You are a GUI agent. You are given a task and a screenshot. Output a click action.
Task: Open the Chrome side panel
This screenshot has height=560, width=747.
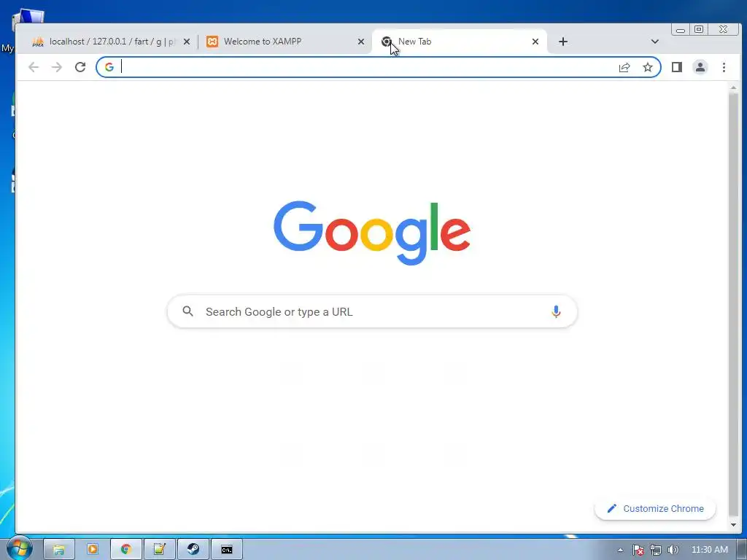pyautogui.click(x=676, y=67)
